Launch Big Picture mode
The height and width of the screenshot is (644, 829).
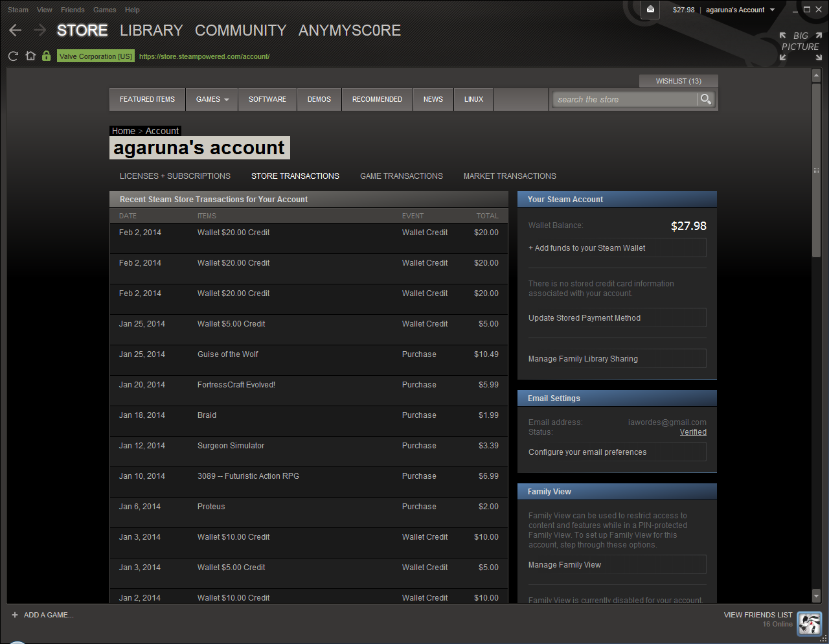[x=801, y=46]
